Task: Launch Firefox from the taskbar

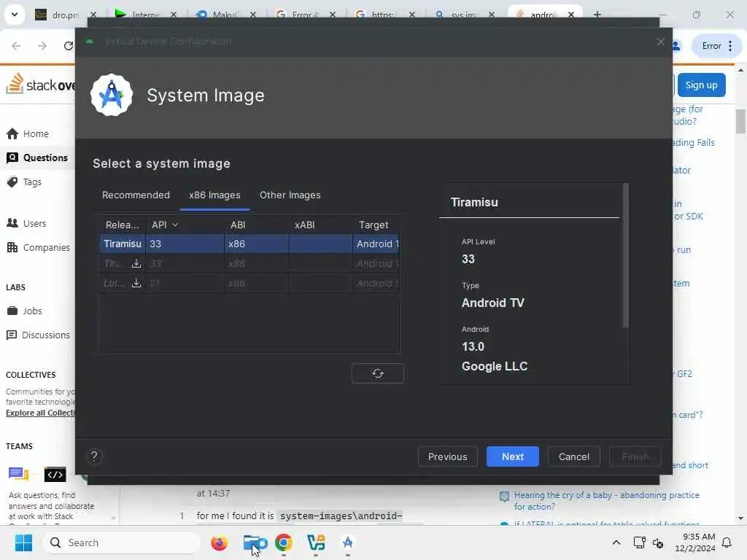Action: click(x=219, y=542)
